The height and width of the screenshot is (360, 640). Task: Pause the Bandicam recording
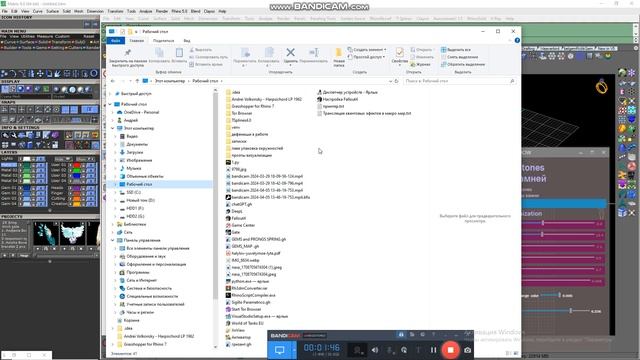(433, 350)
